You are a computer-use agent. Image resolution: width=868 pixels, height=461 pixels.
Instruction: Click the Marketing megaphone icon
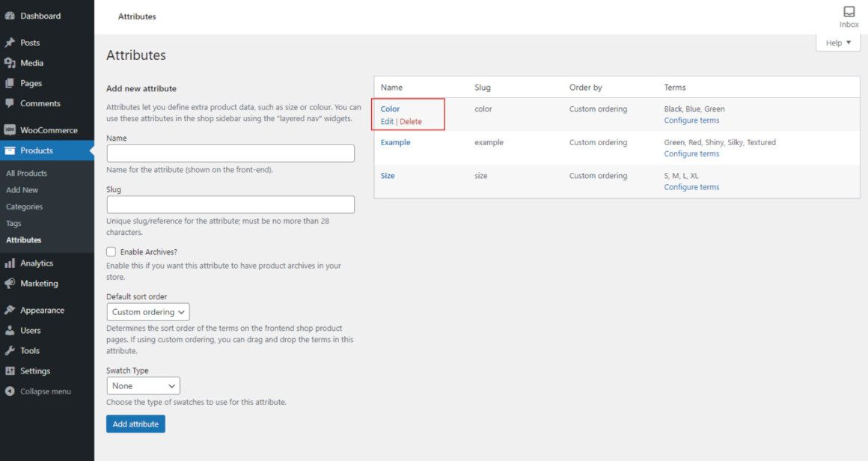coord(10,283)
